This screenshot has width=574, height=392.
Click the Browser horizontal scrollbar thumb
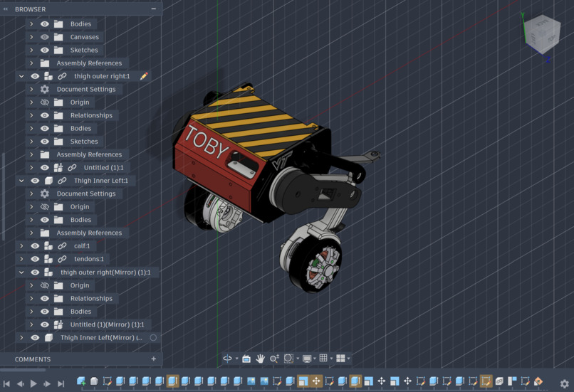[x=23, y=370]
